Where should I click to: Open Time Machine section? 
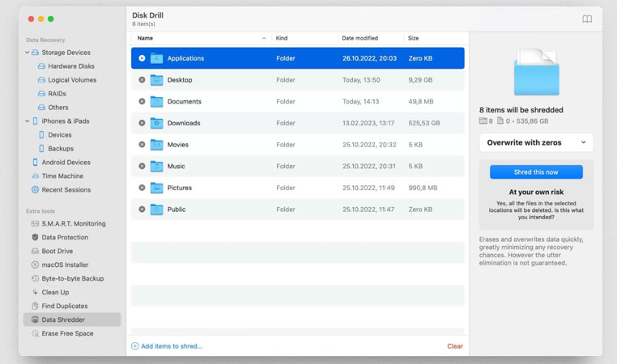click(62, 176)
